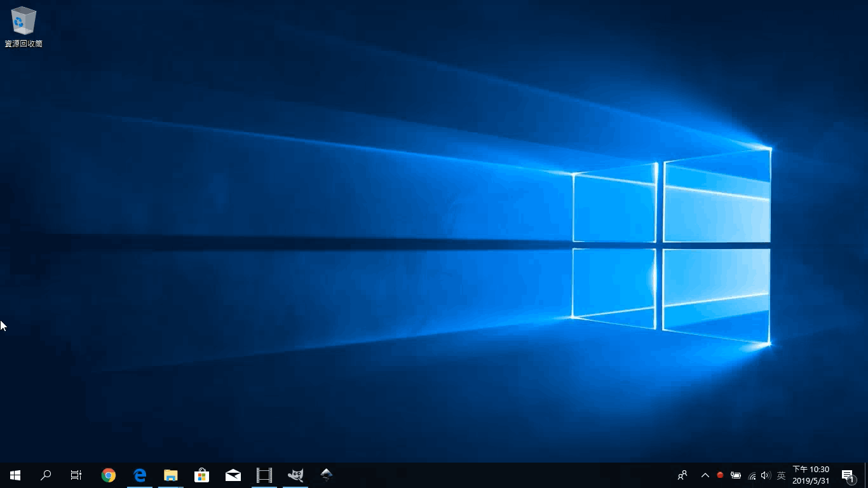Switch input language indicator 英
Image resolution: width=868 pixels, height=488 pixels.
pyautogui.click(x=782, y=475)
